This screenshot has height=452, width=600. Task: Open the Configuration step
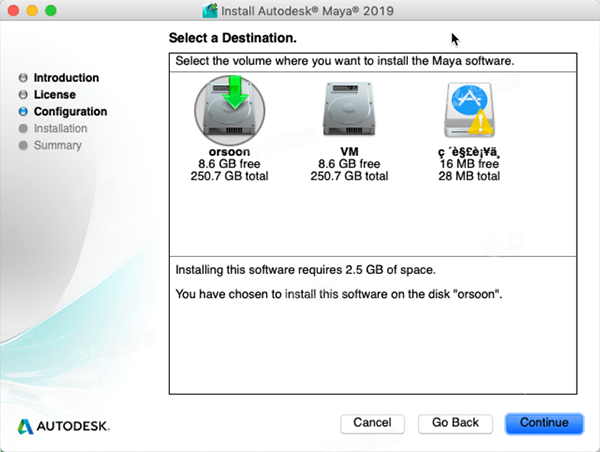click(70, 111)
